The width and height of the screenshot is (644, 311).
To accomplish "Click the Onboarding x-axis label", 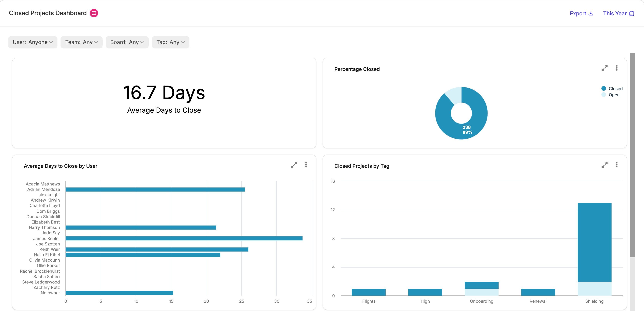I will click(481, 301).
